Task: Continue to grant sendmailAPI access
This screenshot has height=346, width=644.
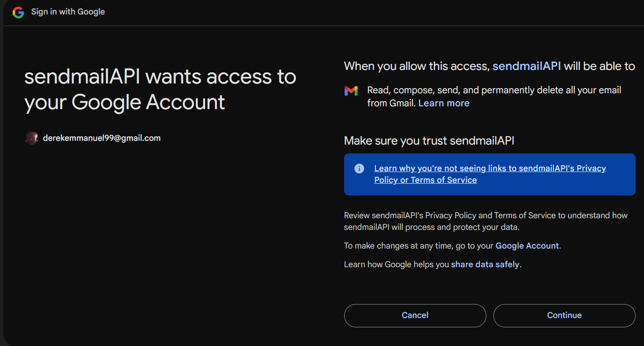Action: pyautogui.click(x=564, y=316)
